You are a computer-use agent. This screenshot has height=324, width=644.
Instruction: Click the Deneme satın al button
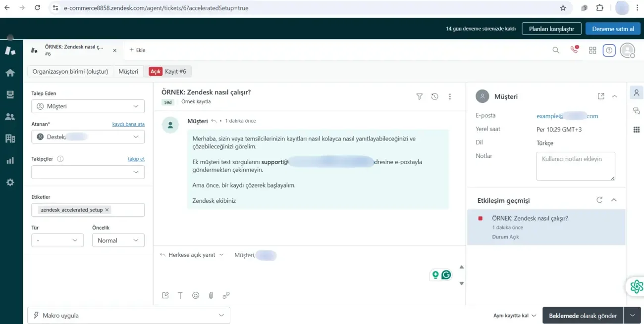(x=613, y=29)
